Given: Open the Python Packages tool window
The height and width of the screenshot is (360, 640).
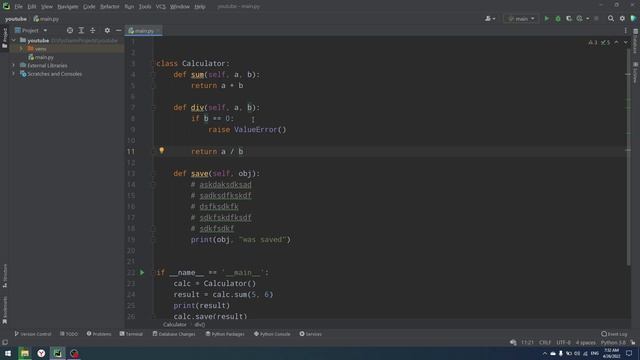Looking at the screenshot, I should coord(225,334).
